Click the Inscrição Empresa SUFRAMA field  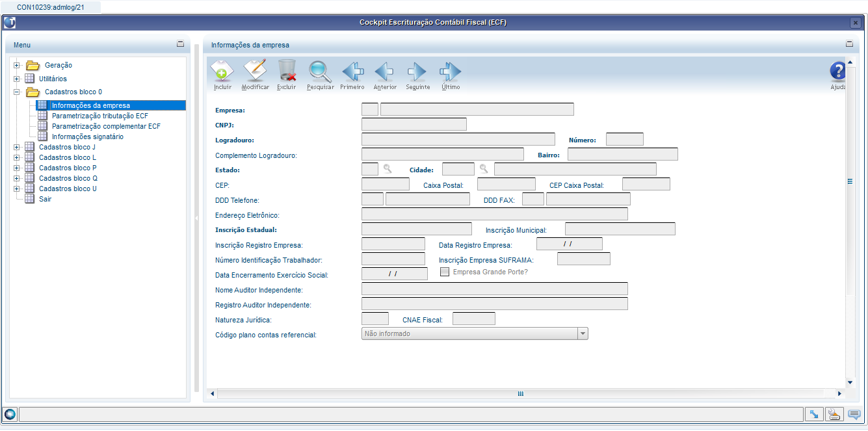pos(583,259)
